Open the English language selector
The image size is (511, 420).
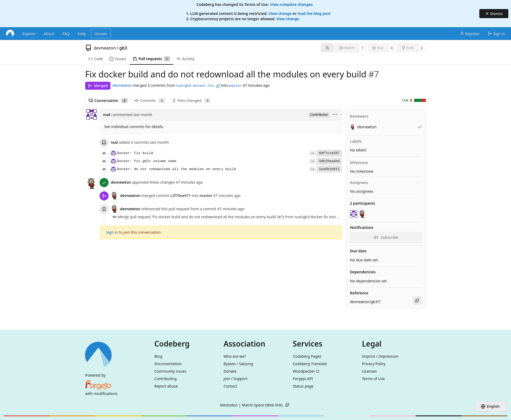pyautogui.click(x=491, y=406)
